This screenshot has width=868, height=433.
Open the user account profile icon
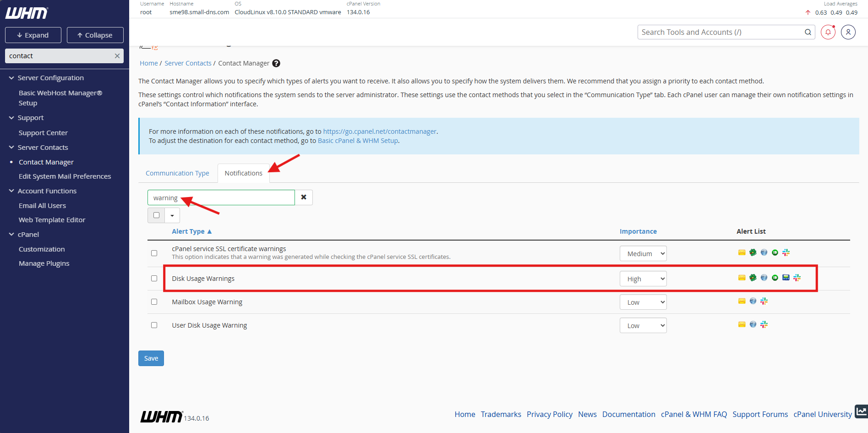pos(848,32)
